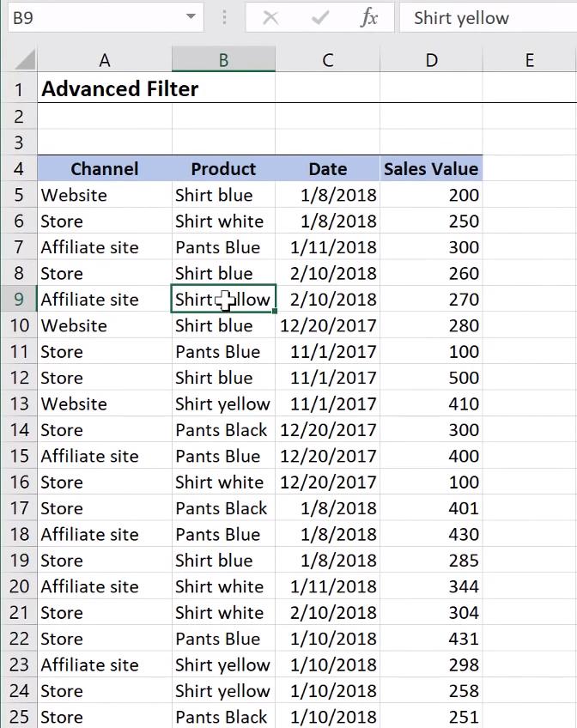The width and height of the screenshot is (577, 728).
Task: Select row 4 header
Action: point(19,169)
